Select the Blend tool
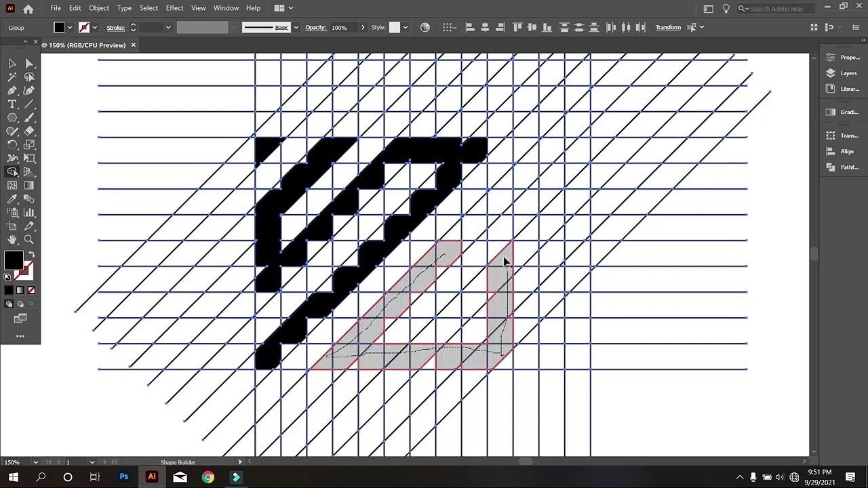The image size is (868, 488). pyautogui.click(x=29, y=199)
